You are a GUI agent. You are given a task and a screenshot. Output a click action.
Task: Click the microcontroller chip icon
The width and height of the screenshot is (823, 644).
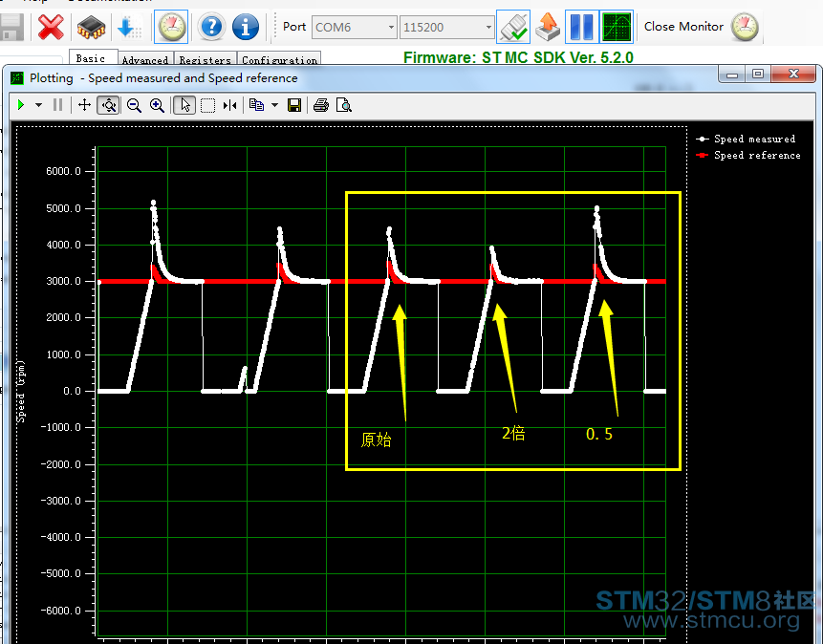point(91,27)
